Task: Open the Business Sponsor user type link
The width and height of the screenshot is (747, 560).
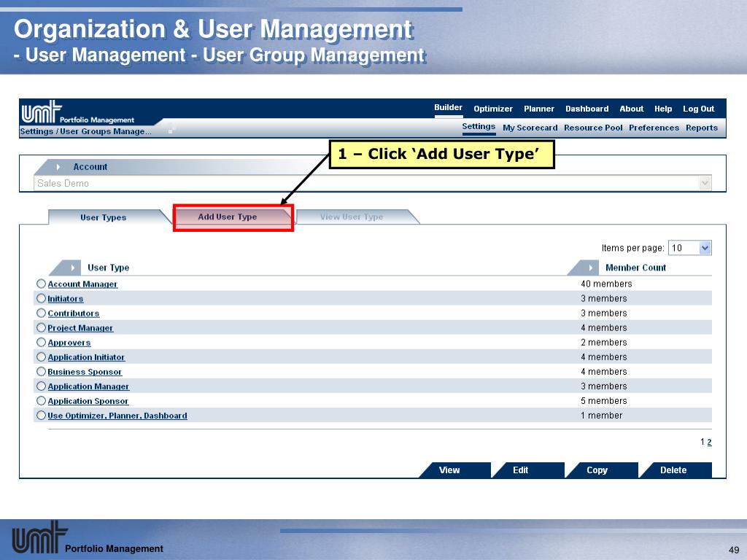Action: pyautogui.click(x=85, y=372)
